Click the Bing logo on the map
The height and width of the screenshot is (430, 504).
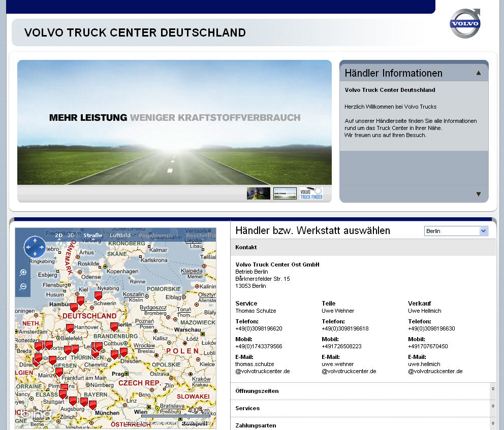(x=36, y=415)
